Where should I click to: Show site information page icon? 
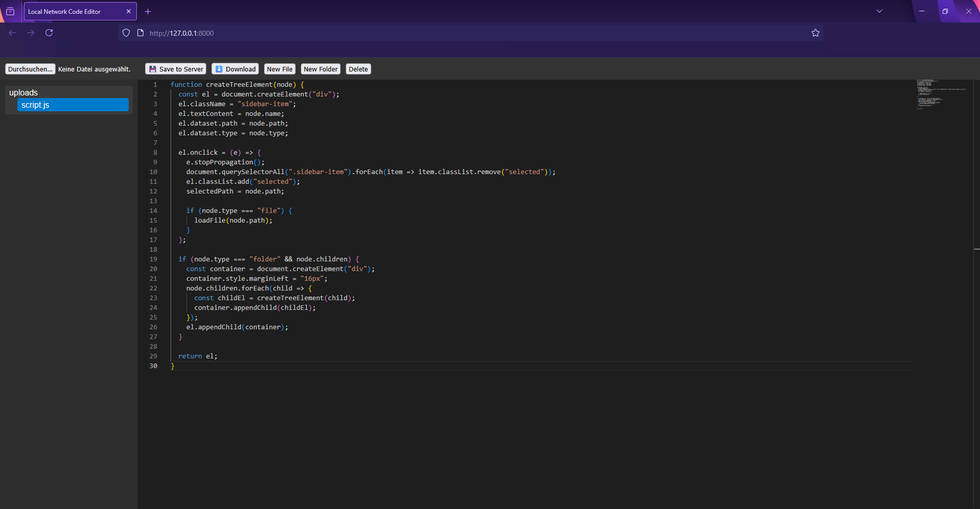pyautogui.click(x=140, y=33)
